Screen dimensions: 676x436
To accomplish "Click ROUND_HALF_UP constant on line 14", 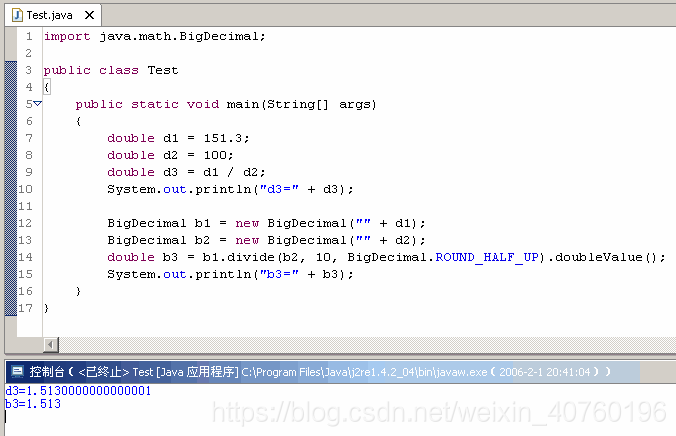I will [x=487, y=257].
